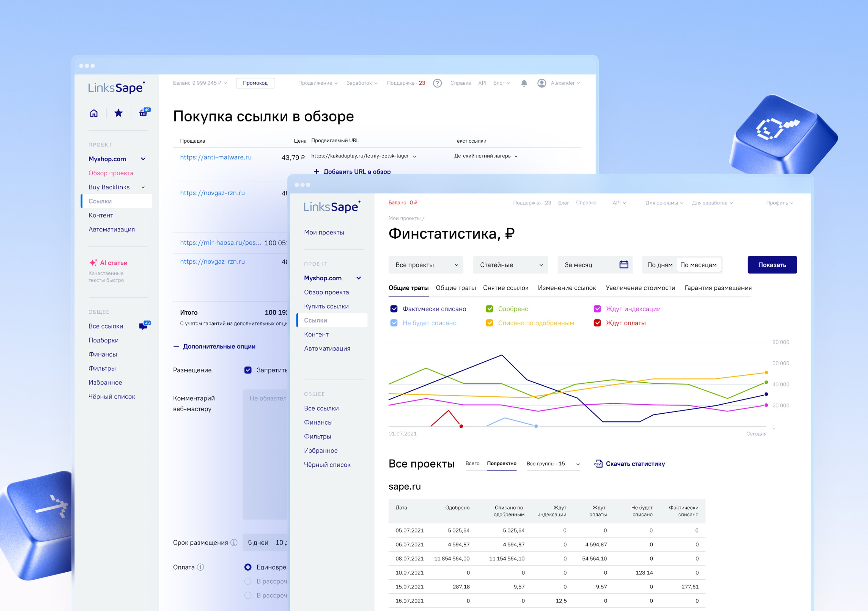Open the Баланс 9 999 245 ₽ dropdown
This screenshot has height=611, width=868.
pos(200,83)
